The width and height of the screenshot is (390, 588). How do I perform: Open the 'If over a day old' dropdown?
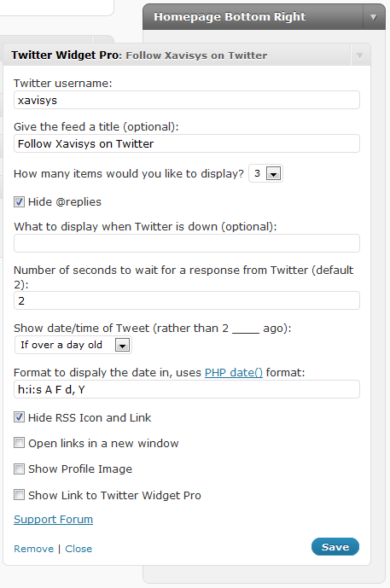[x=73, y=345]
